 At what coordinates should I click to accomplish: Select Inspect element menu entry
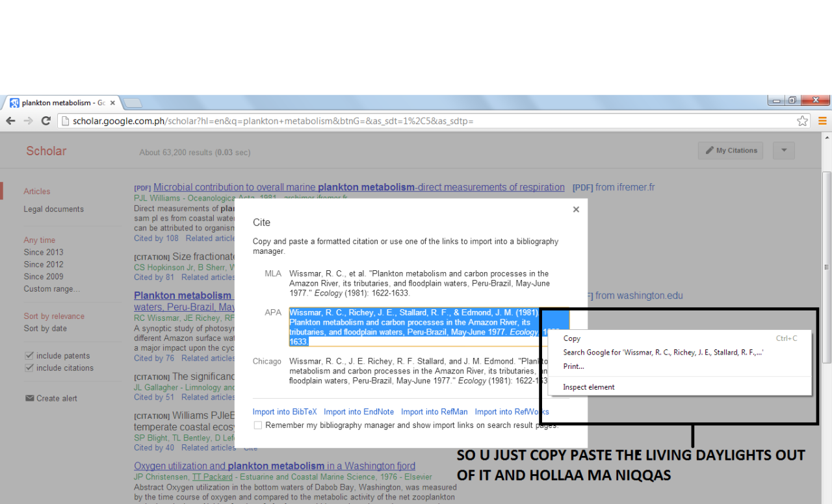tap(680, 387)
